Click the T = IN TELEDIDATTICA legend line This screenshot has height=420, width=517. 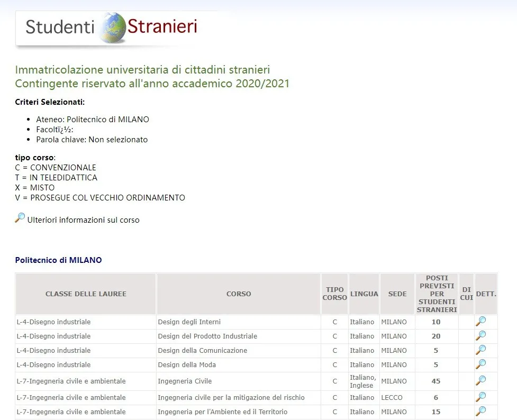(x=56, y=178)
